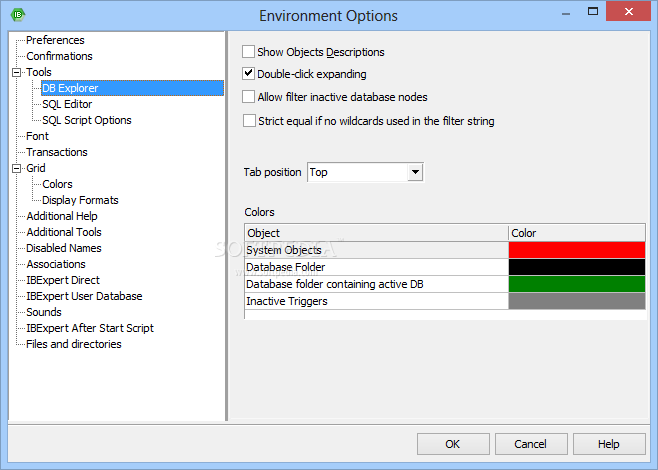Enable Allow filter inactive database nodes
Viewport: 658px width, 470px height.
click(248, 97)
